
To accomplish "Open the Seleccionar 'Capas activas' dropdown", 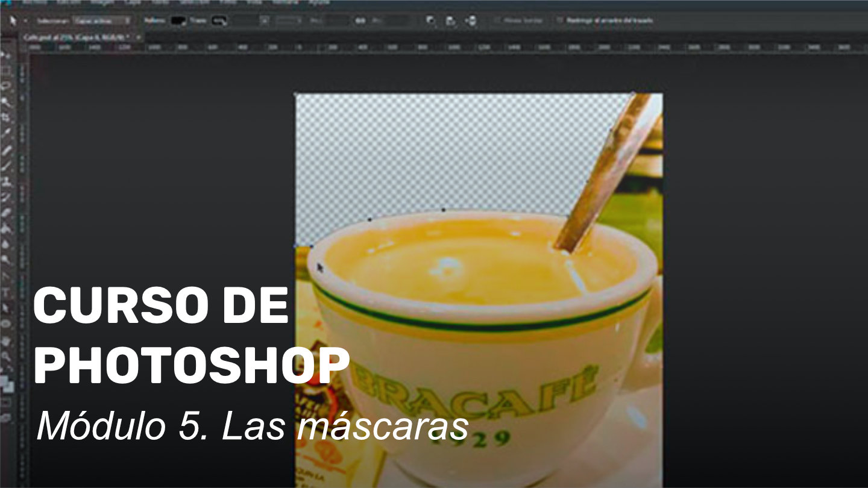I will (101, 20).
